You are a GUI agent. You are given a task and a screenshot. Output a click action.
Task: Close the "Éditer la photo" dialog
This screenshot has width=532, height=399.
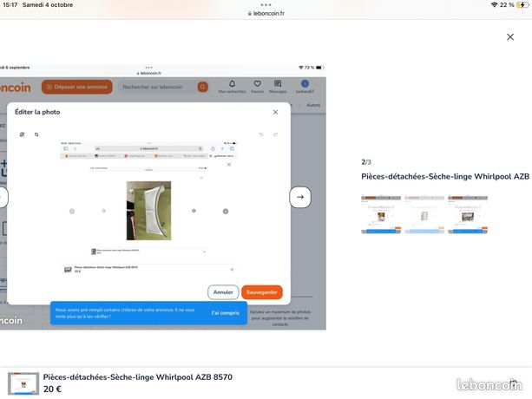coord(275,112)
